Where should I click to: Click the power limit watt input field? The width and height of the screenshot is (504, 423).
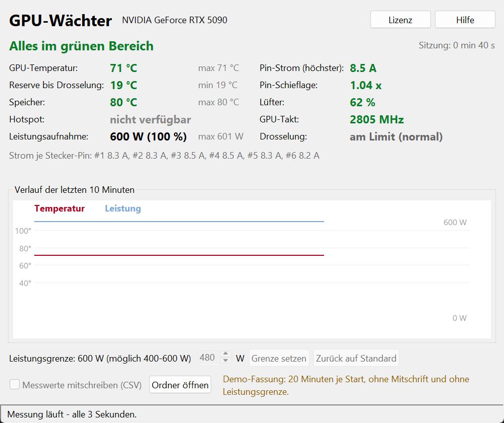209,357
